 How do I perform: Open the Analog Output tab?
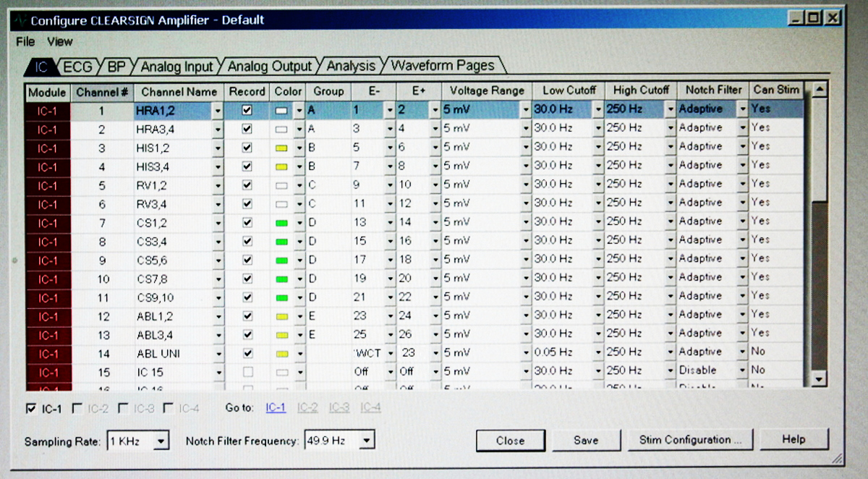coord(268,65)
